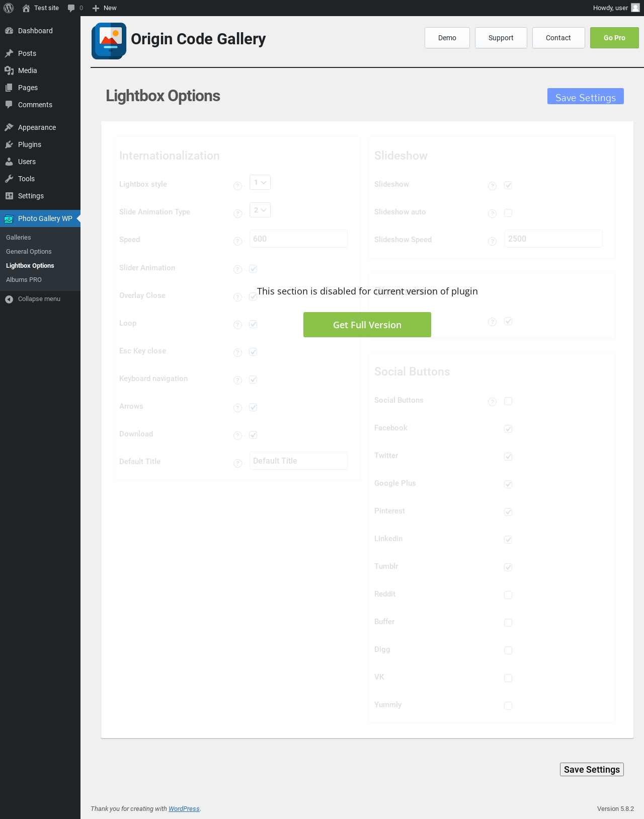Open the Slide Animation Type dropdown
644x819 pixels.
[x=260, y=210]
